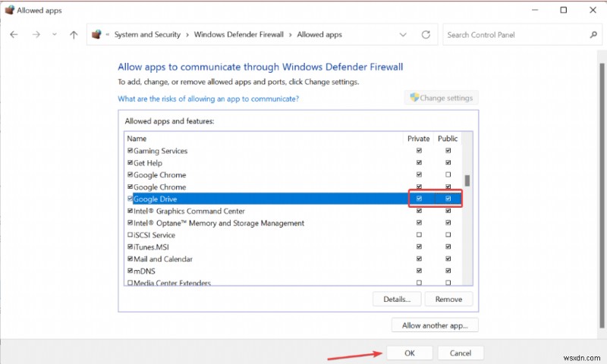Click the search magnifier icon
The image size is (607, 364).
pos(593,35)
